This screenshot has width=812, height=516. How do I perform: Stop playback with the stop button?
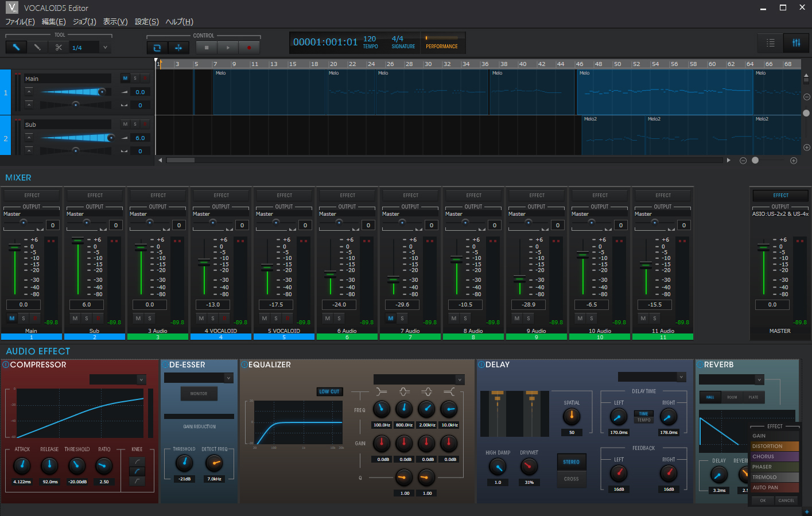click(x=207, y=48)
